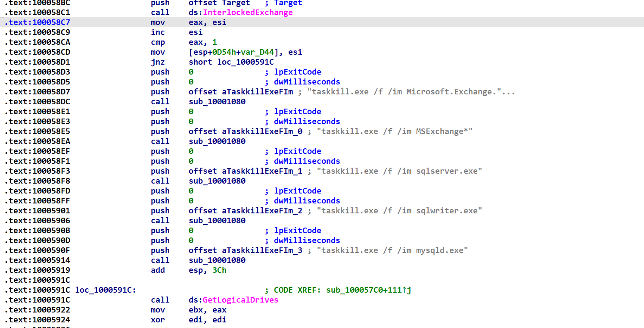The width and height of the screenshot is (644, 328).
Task: Click sub_10001080 on the line at 100058DC
Action: coord(217,102)
